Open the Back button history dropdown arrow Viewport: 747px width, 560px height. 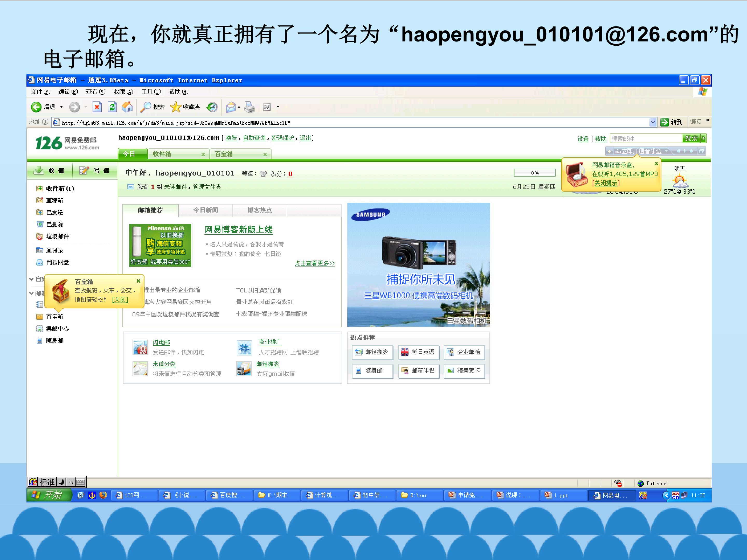pyautogui.click(x=61, y=107)
